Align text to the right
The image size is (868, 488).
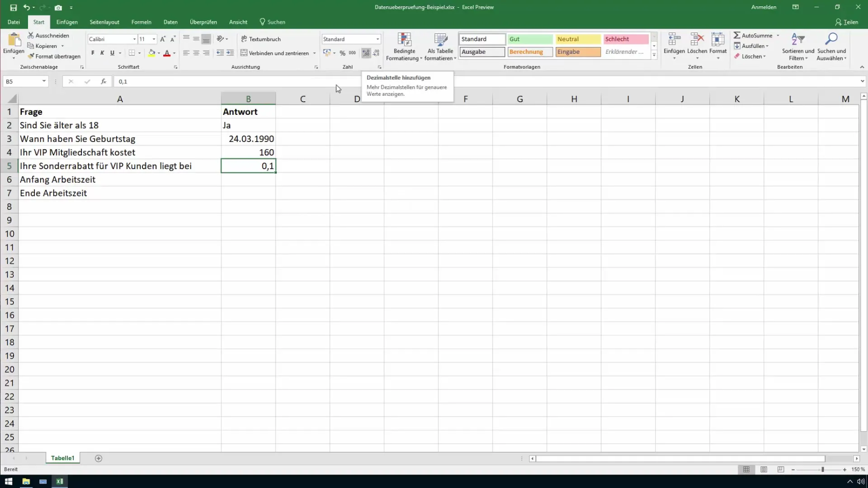click(206, 53)
